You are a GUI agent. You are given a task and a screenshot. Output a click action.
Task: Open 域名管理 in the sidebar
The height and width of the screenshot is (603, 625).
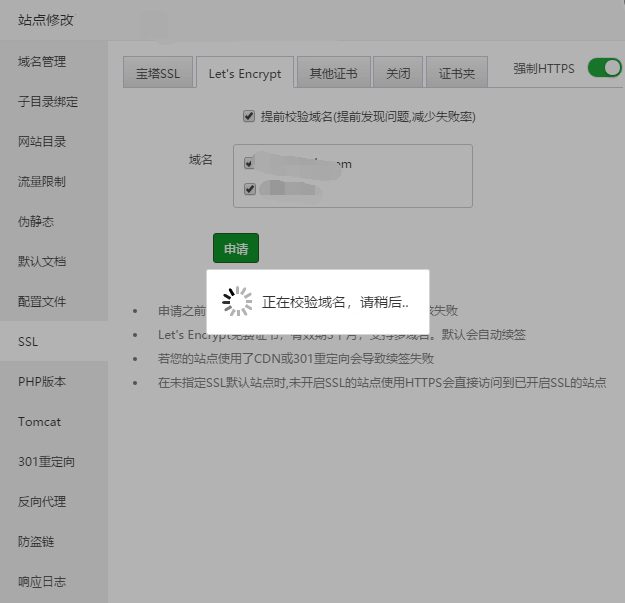[x=42, y=62]
